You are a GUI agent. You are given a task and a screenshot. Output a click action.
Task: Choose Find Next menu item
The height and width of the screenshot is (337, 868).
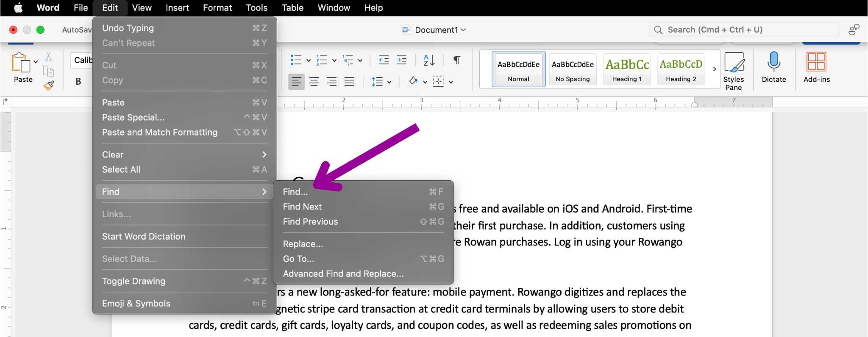364,207
